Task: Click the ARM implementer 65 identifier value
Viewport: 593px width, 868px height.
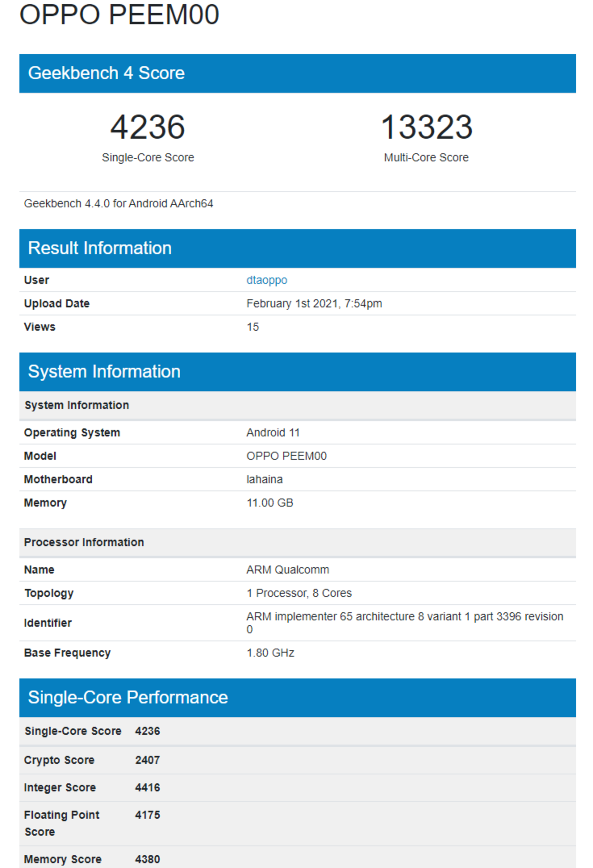Action: click(405, 623)
